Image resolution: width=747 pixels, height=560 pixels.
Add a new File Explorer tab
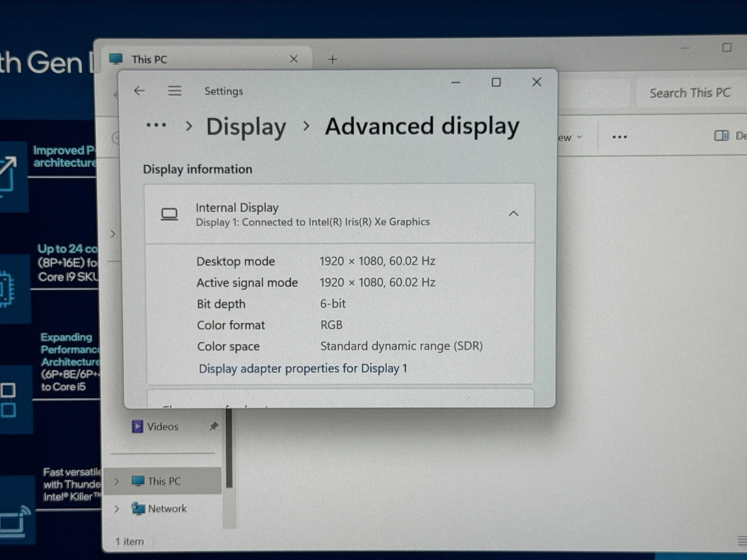[333, 60]
